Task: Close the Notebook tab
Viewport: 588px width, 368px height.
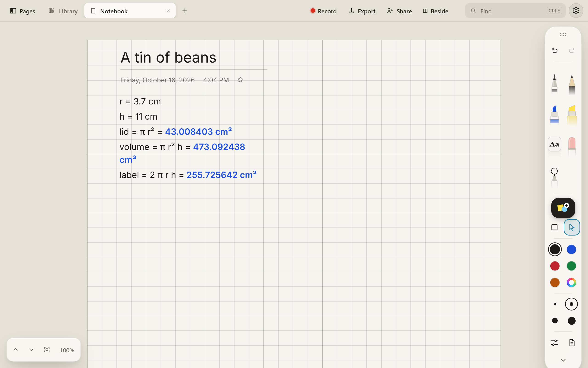Action: [168, 11]
